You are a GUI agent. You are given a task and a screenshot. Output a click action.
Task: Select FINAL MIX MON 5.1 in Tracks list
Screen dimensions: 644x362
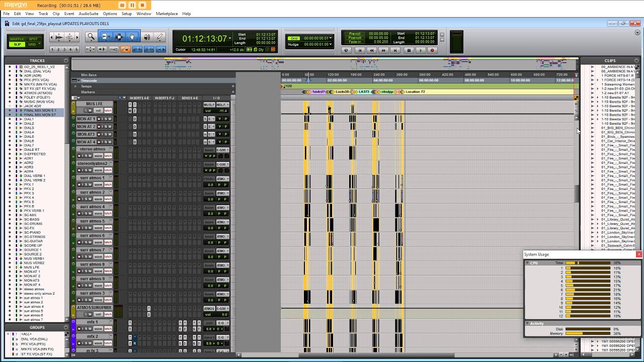40,111
